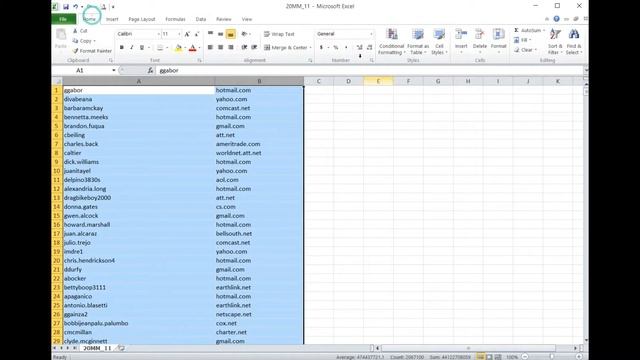Switch to the Page Layout tab
Viewport: 640px width, 360px height.
click(x=142, y=19)
